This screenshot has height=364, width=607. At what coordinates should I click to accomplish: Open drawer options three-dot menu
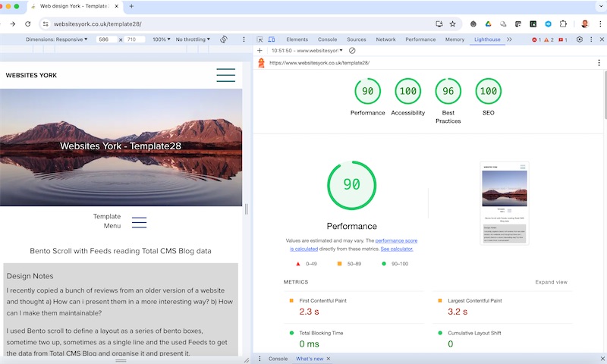point(259,359)
